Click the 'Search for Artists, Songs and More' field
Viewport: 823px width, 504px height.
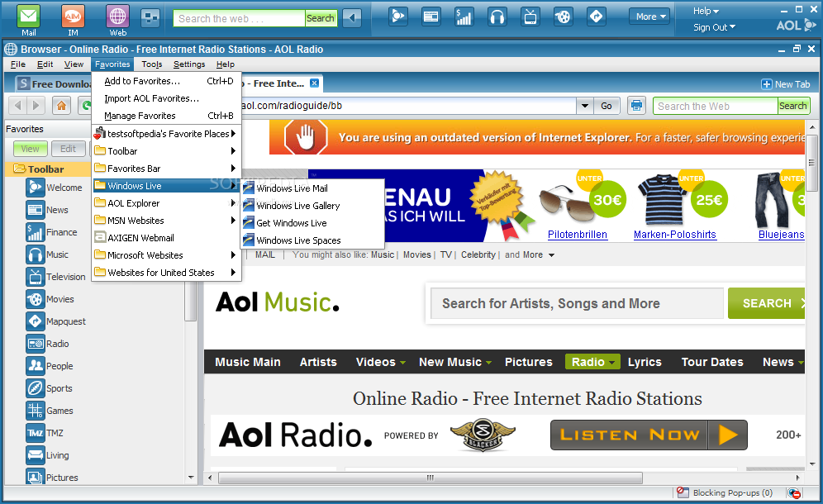click(577, 303)
